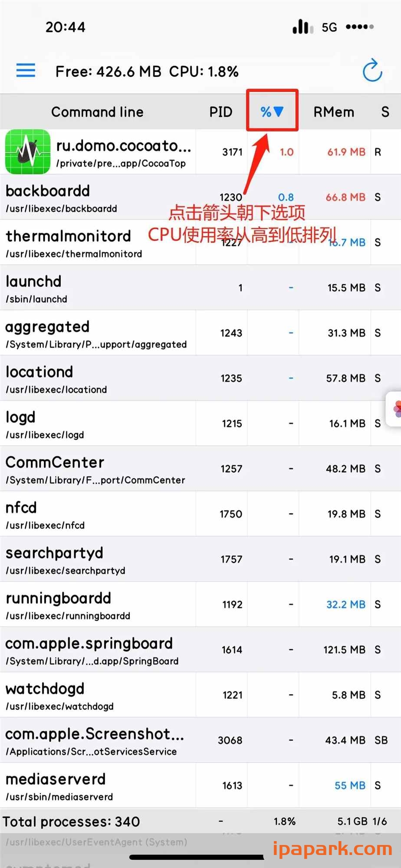
Task: Tap the Free memory and CPU title
Action: coord(147,72)
